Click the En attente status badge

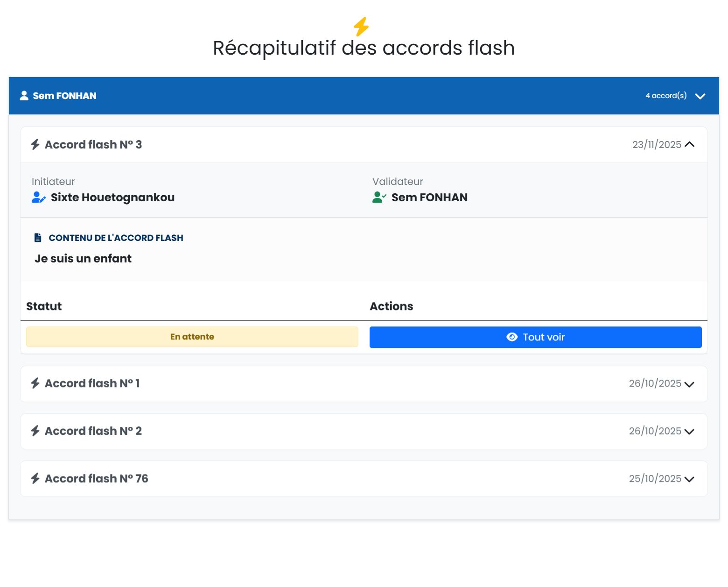coord(192,337)
